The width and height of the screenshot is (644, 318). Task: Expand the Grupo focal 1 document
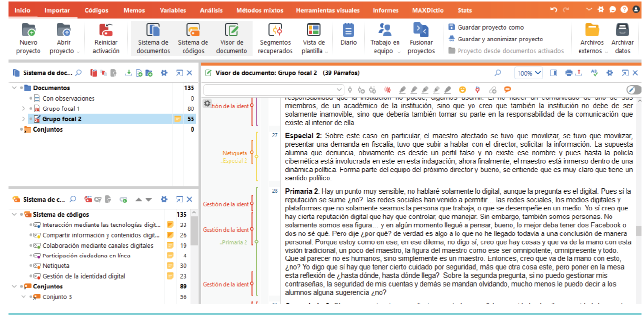23,109
